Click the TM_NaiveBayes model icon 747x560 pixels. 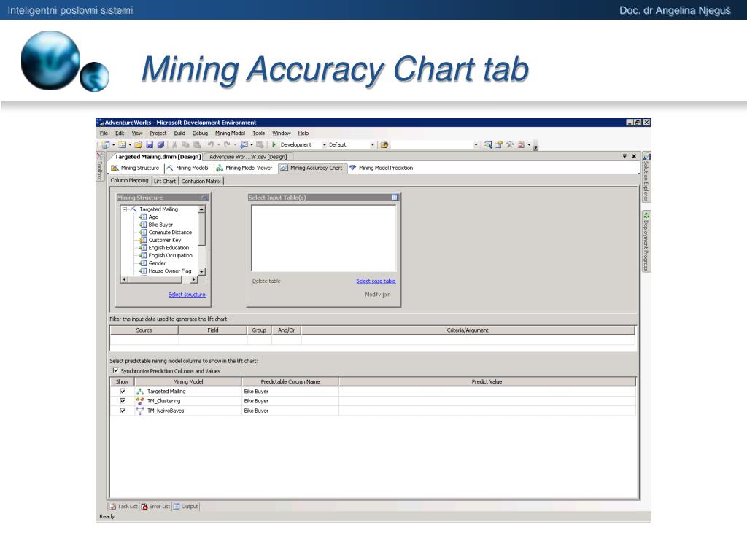139,411
